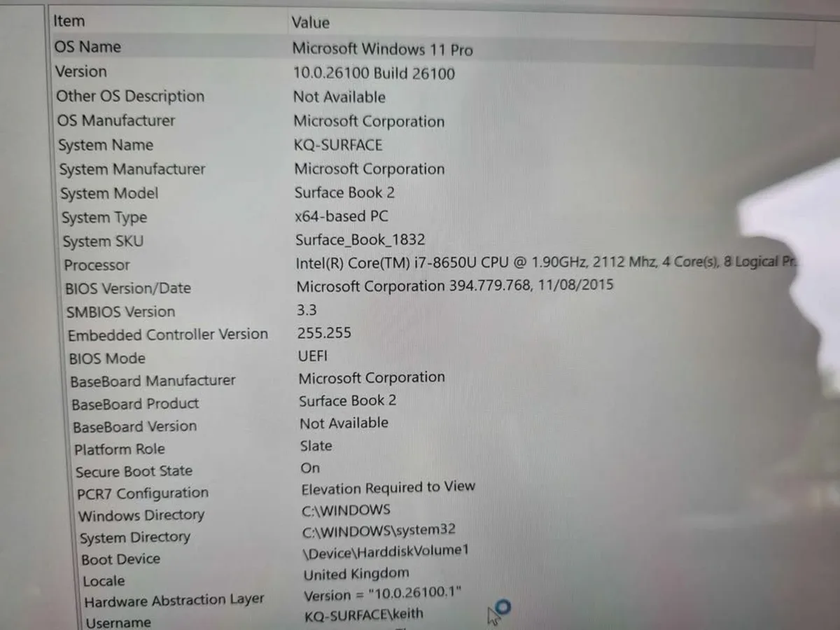Select value Surface_Book_1832
This screenshot has height=630, width=840.
click(360, 240)
